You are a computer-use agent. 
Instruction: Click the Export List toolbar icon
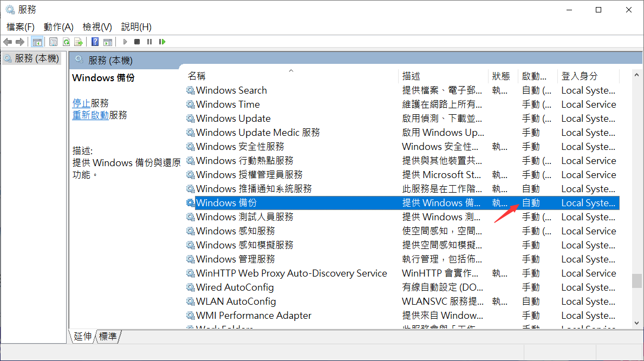tap(79, 42)
